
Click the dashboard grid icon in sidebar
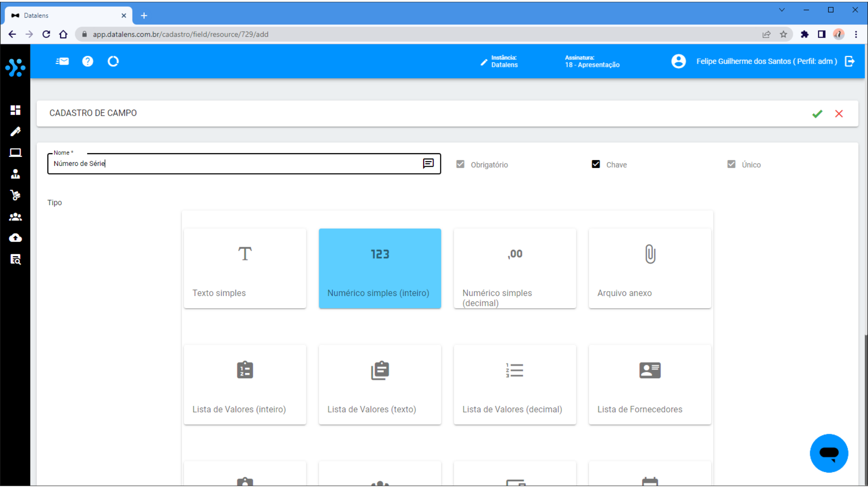pos(15,110)
